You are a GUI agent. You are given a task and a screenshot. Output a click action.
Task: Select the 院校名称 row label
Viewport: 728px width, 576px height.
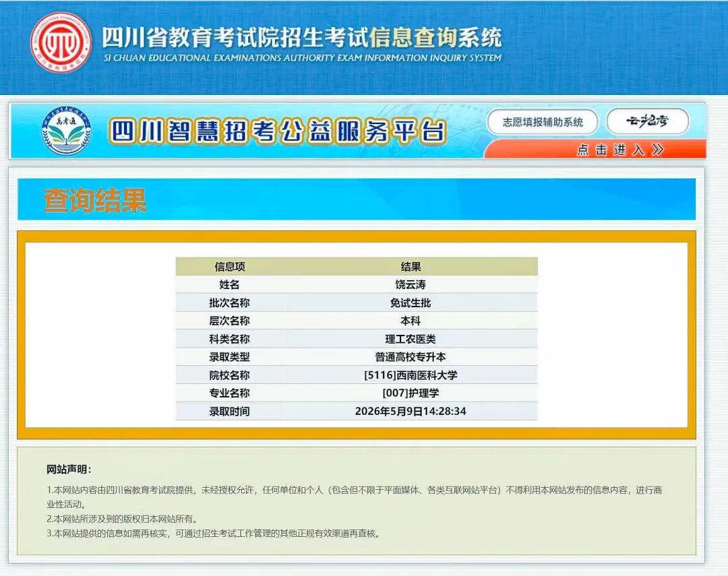[229, 375]
